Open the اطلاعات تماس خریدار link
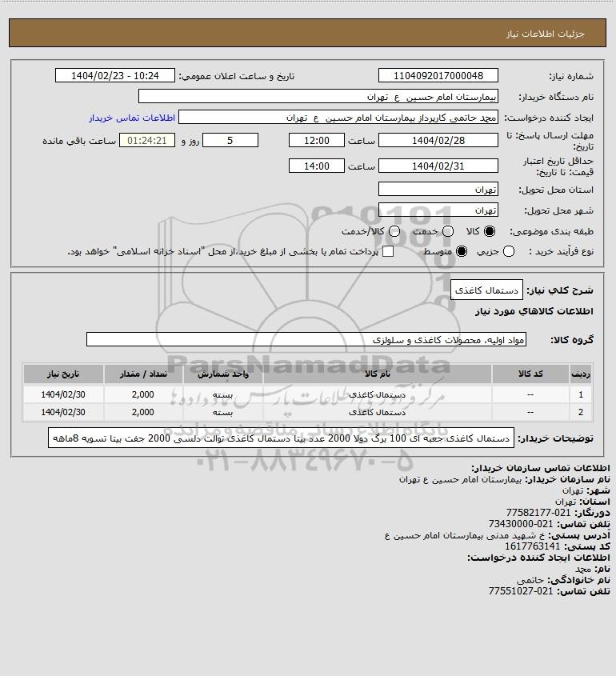This screenshot has width=616, height=676. (x=132, y=118)
